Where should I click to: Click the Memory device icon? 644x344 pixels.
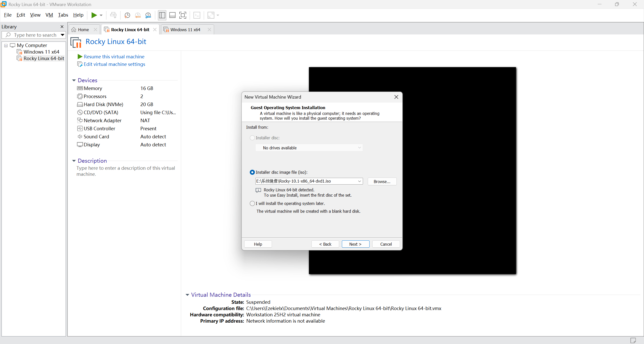click(x=80, y=88)
